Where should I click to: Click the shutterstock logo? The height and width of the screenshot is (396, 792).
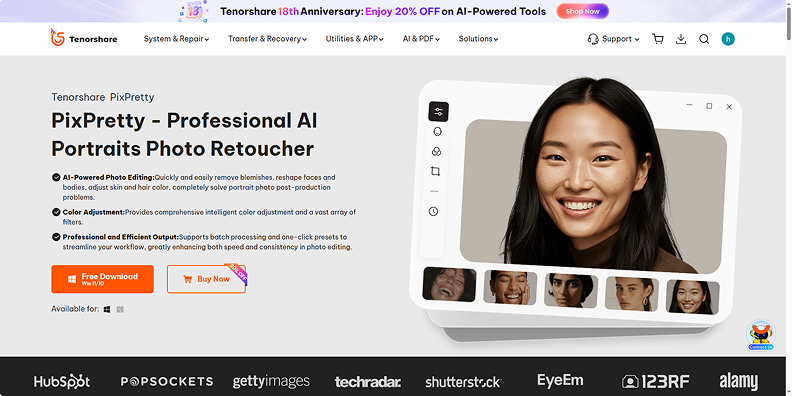pyautogui.click(x=463, y=381)
